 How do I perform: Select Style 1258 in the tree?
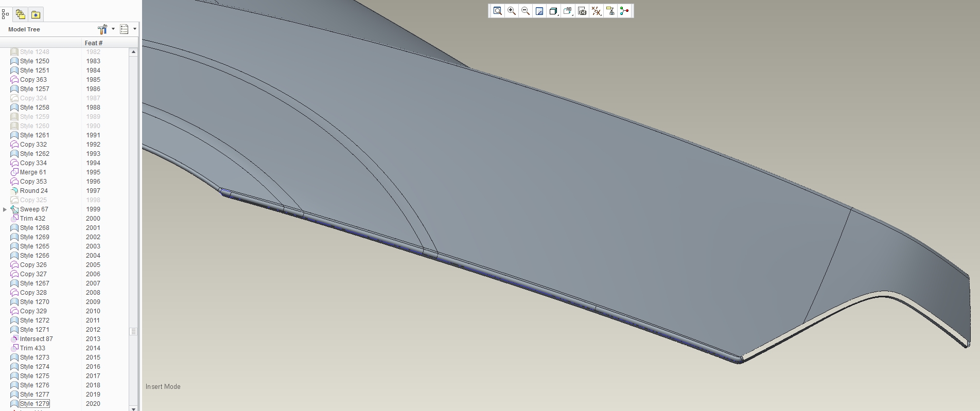(x=34, y=108)
